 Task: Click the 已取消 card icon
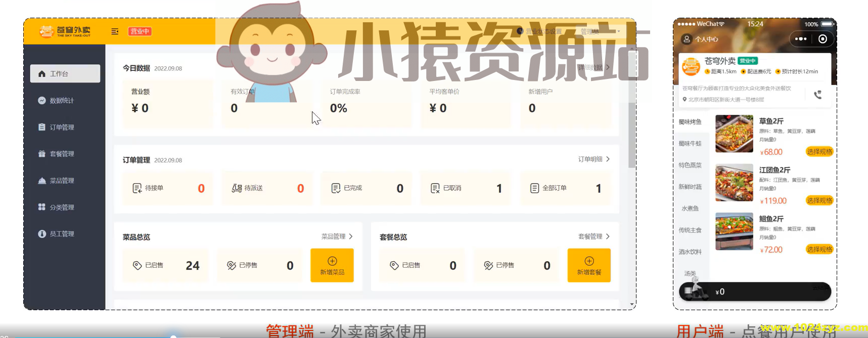(x=435, y=188)
